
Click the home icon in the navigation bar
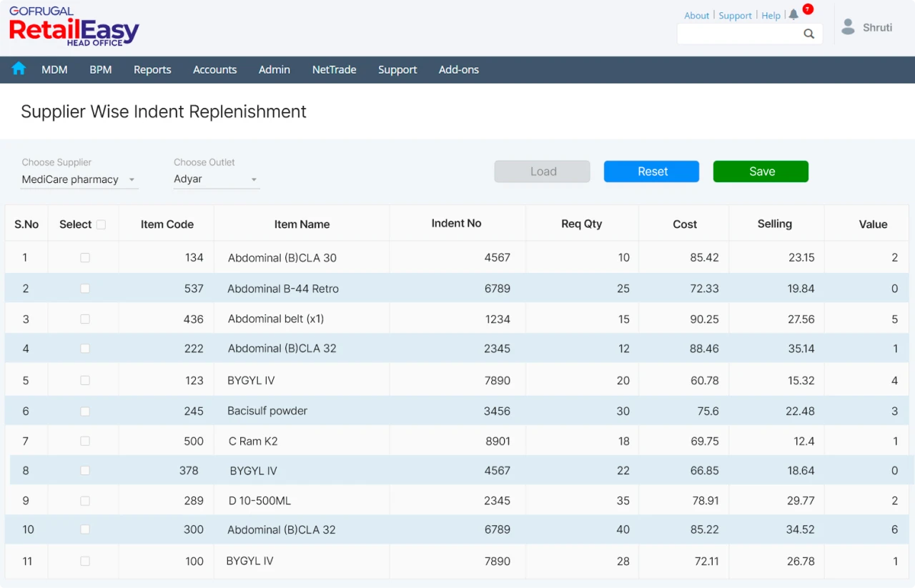coord(19,69)
